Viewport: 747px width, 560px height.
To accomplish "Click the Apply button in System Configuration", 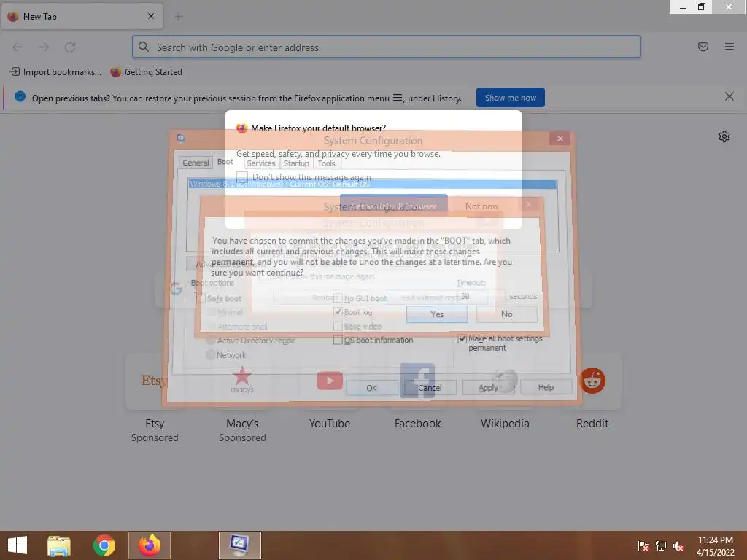I will click(x=488, y=388).
